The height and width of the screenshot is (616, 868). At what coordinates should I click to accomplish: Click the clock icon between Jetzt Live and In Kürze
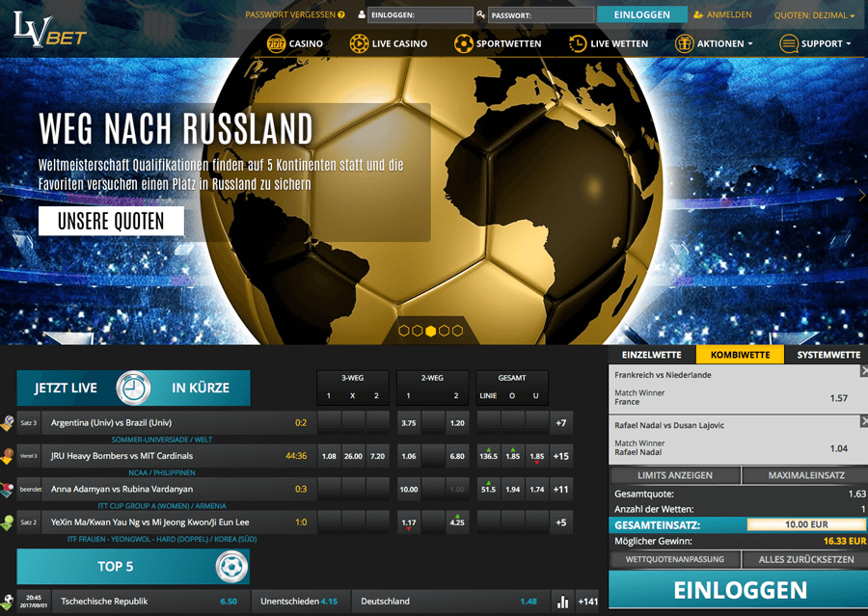(133, 388)
